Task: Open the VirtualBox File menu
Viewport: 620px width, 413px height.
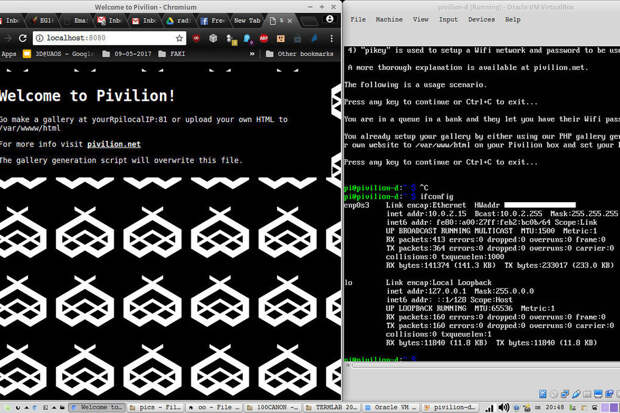Action: tap(358, 19)
